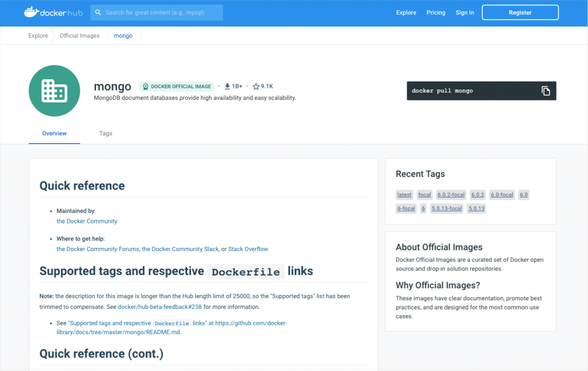
Task: Go to Explore breadcrumb
Action: [x=38, y=36]
